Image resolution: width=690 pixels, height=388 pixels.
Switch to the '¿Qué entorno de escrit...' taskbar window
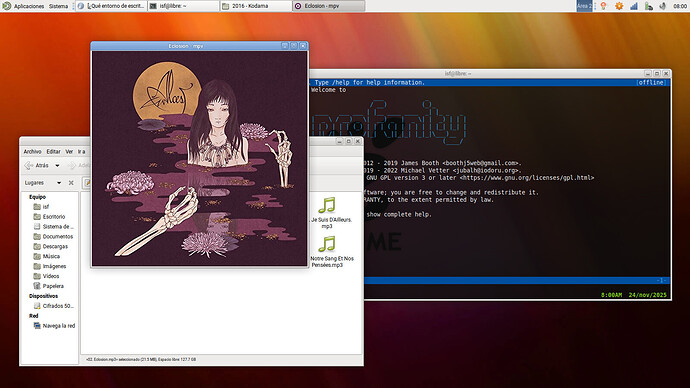click(111, 6)
